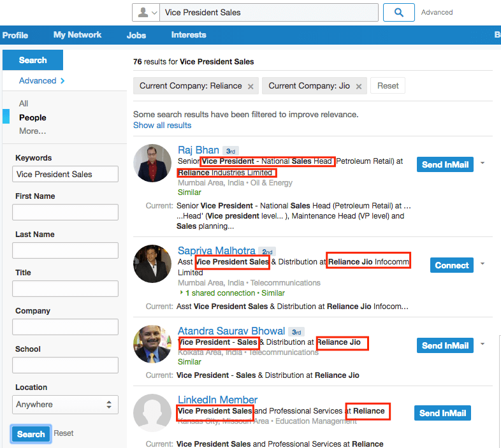
Task: Focus the top search box
Action: tap(269, 13)
